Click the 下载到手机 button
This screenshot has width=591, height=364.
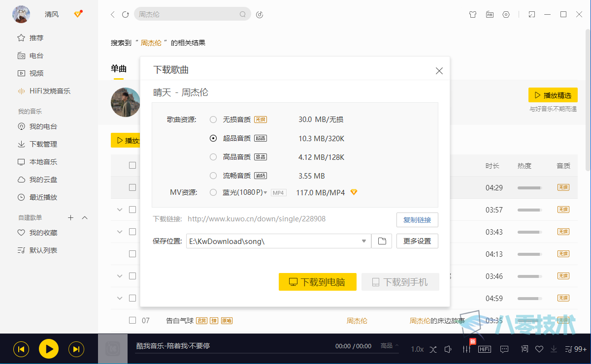(x=400, y=282)
